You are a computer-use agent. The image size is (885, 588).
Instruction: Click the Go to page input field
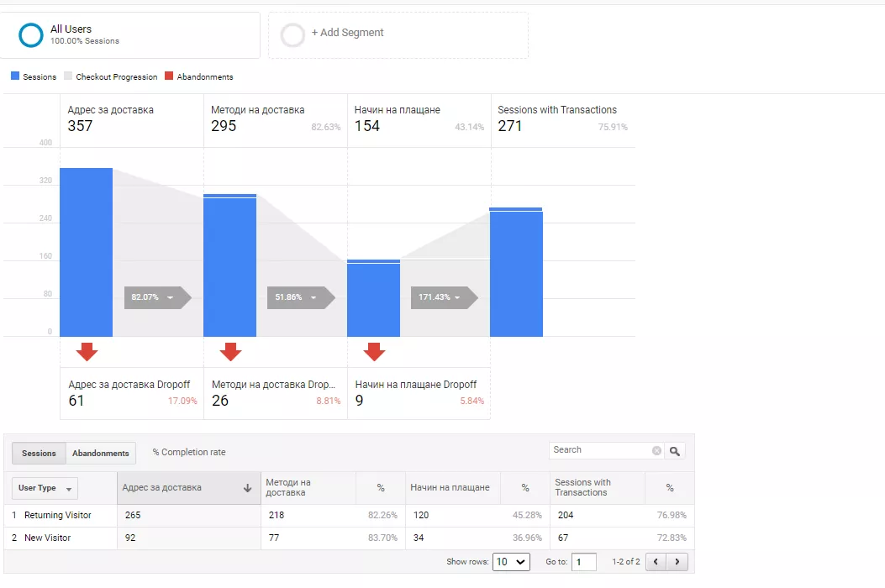pyautogui.click(x=583, y=562)
